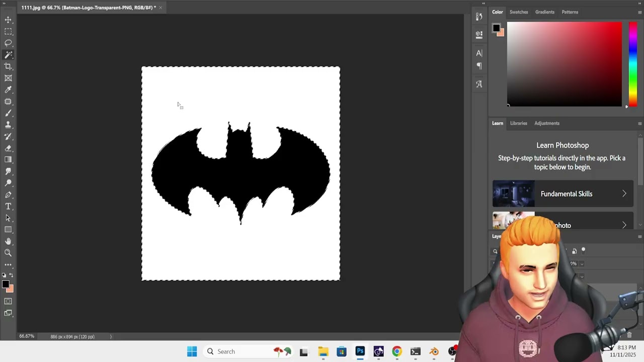Select the Clone Stamp tool
644x362 pixels.
(8, 125)
